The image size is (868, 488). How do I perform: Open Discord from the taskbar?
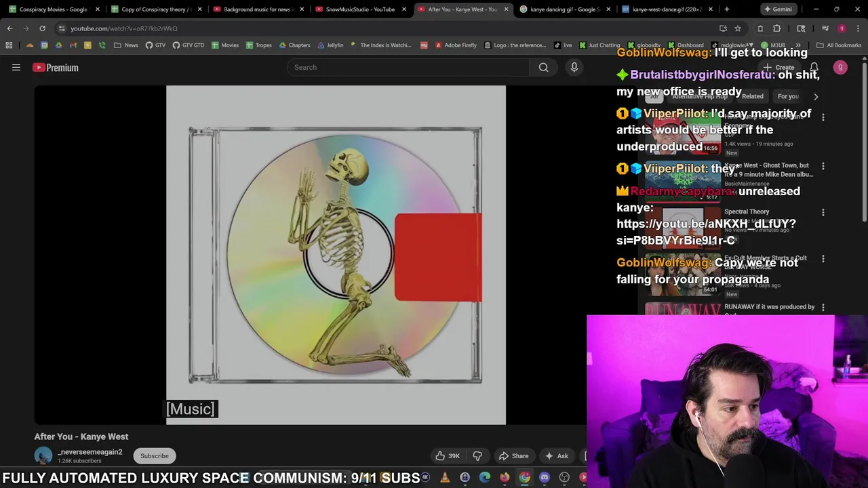[x=545, y=478]
